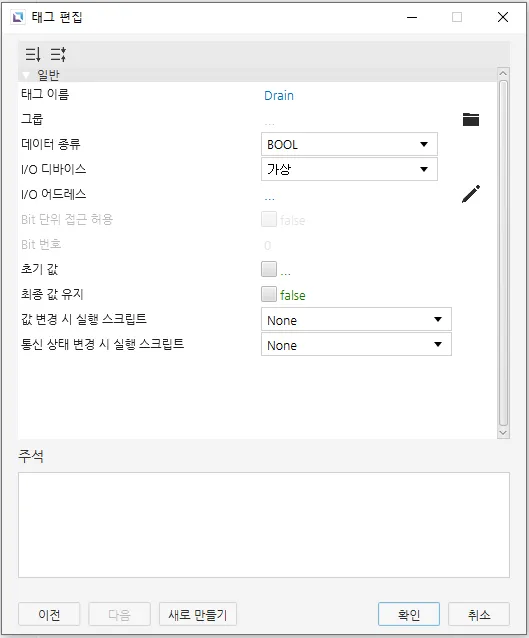The height and width of the screenshot is (638, 529).
Task: Open the 값 변경 시 실행 스크립트 dropdown
Action: (356, 319)
